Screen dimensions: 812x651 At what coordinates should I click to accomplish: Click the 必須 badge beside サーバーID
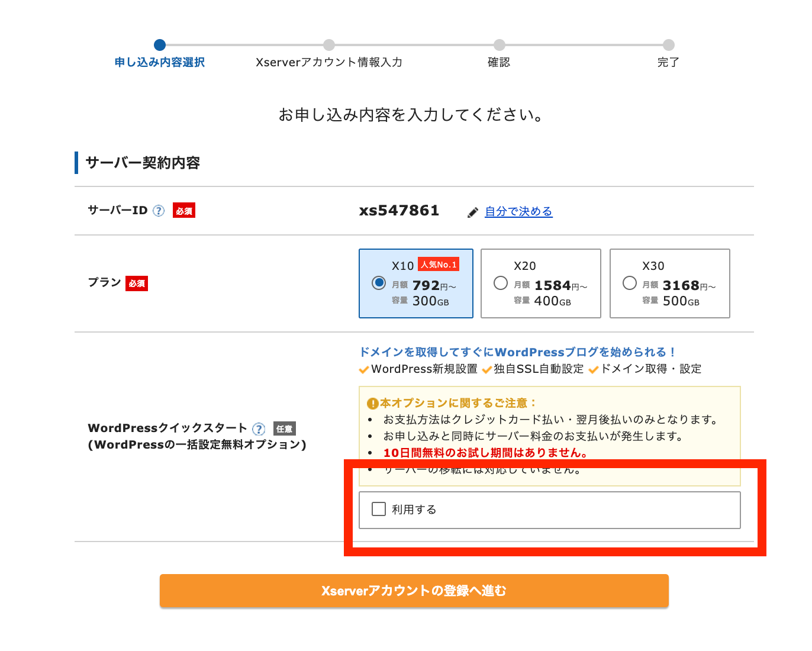184,211
